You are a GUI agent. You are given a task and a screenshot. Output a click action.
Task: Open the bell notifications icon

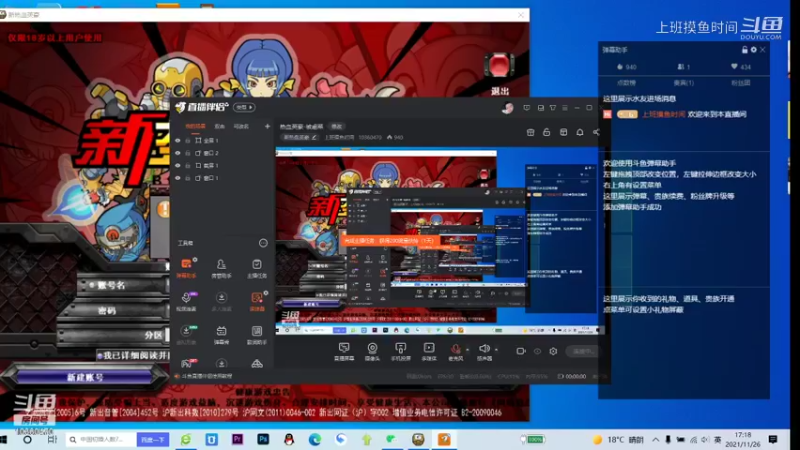580,132
